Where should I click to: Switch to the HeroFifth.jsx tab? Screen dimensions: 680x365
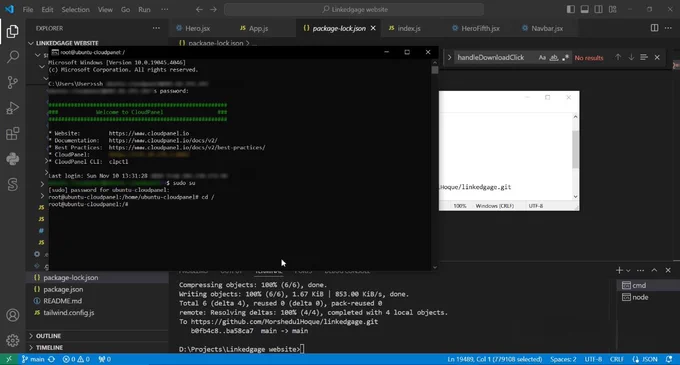tap(480, 28)
